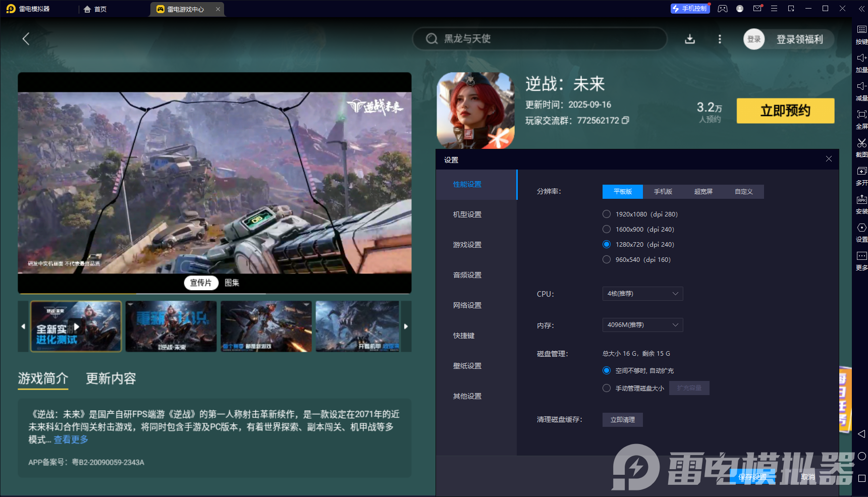
Task: Expand the memory size dropdown
Action: (x=642, y=325)
